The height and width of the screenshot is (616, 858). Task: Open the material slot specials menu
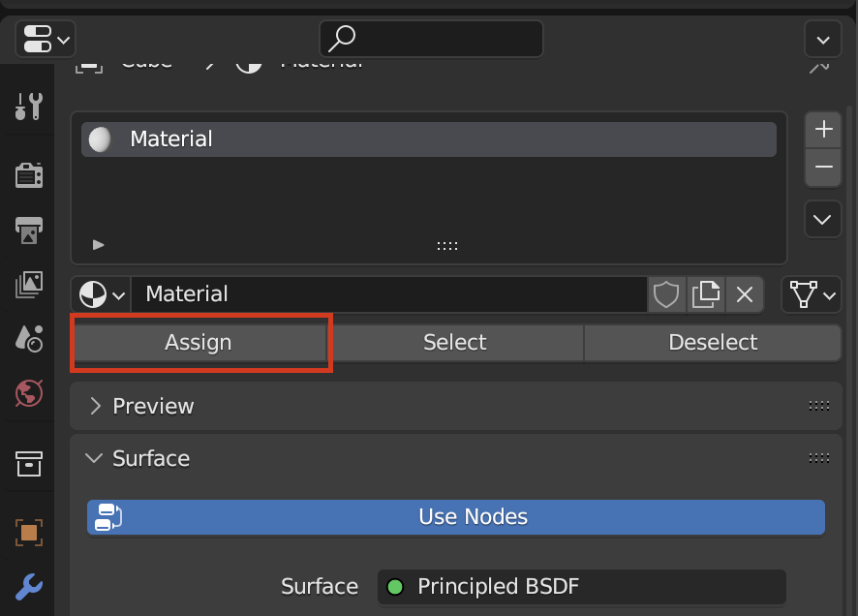click(822, 220)
